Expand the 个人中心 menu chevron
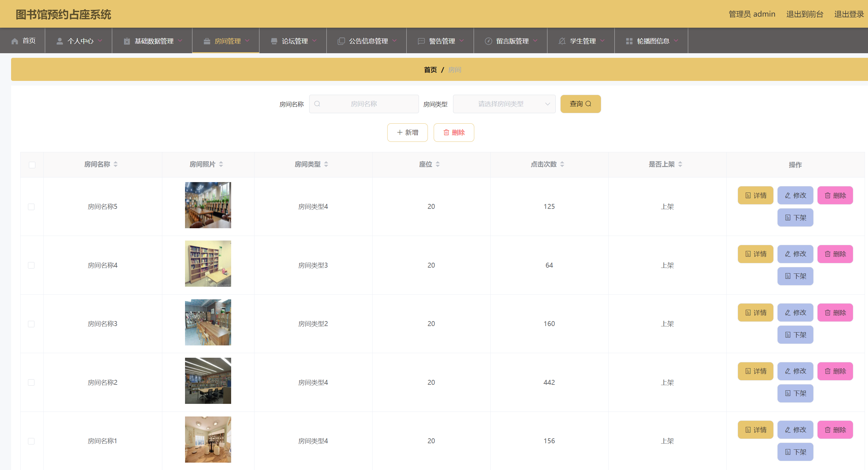The height and width of the screenshot is (470, 868). click(x=100, y=41)
